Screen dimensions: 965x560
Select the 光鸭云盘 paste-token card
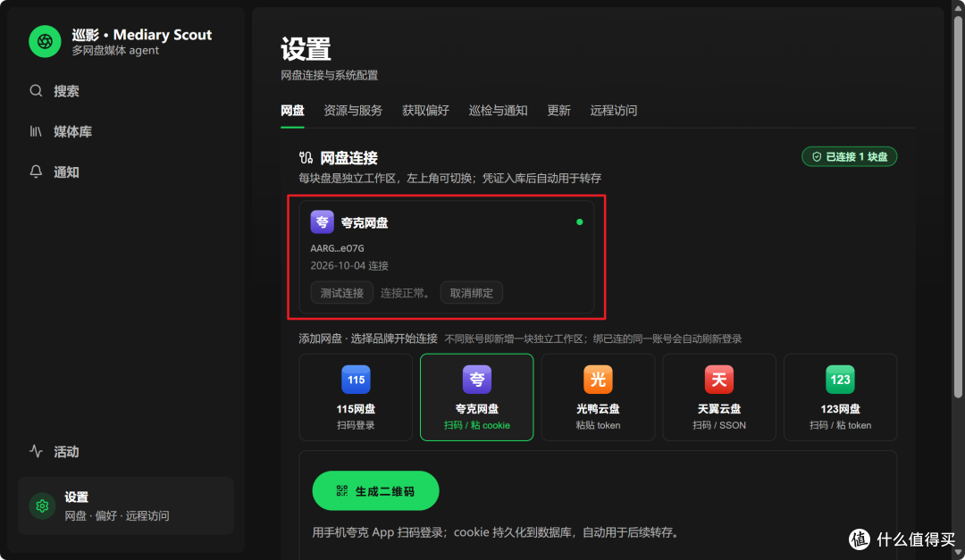point(598,397)
